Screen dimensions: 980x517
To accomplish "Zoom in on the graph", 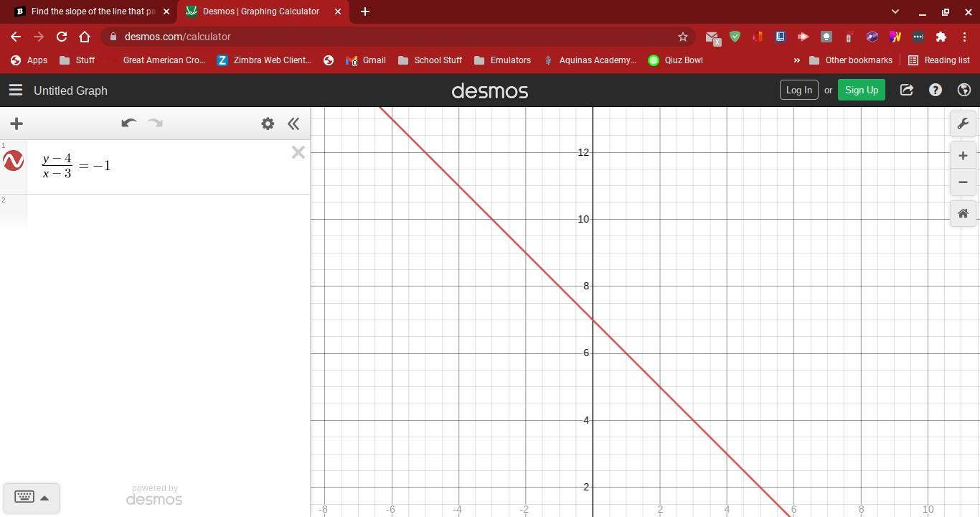I will click(963, 156).
